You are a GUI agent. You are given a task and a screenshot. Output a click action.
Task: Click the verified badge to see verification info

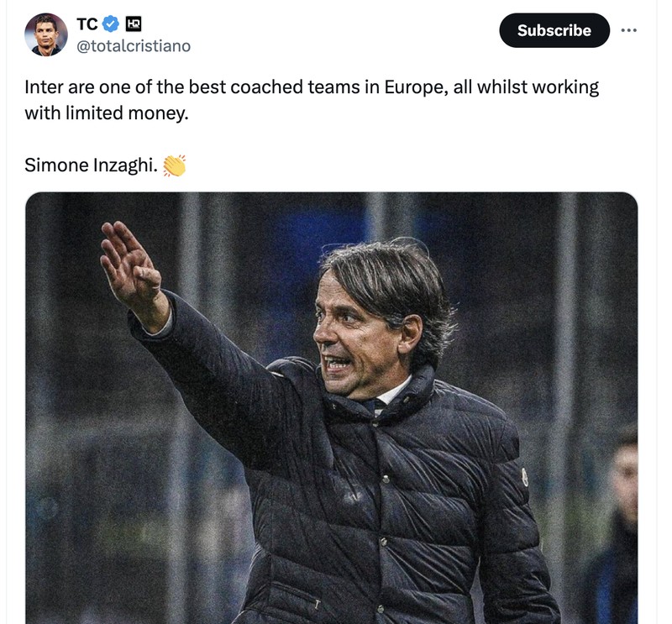click(x=110, y=25)
